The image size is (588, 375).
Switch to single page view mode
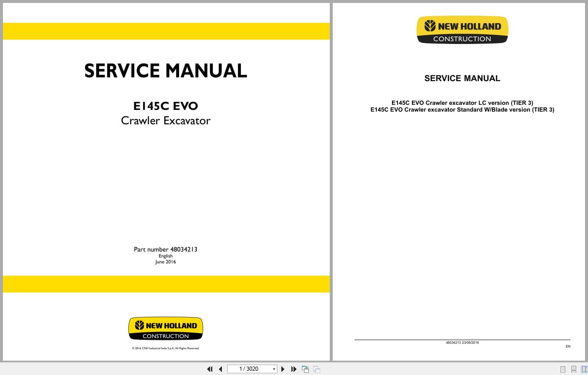tap(563, 369)
